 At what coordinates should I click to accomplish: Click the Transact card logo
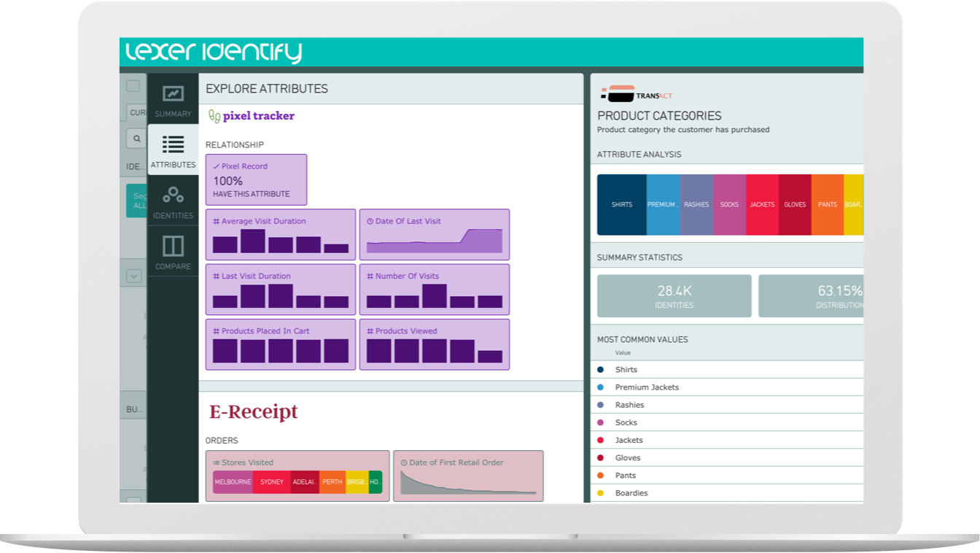click(x=616, y=95)
